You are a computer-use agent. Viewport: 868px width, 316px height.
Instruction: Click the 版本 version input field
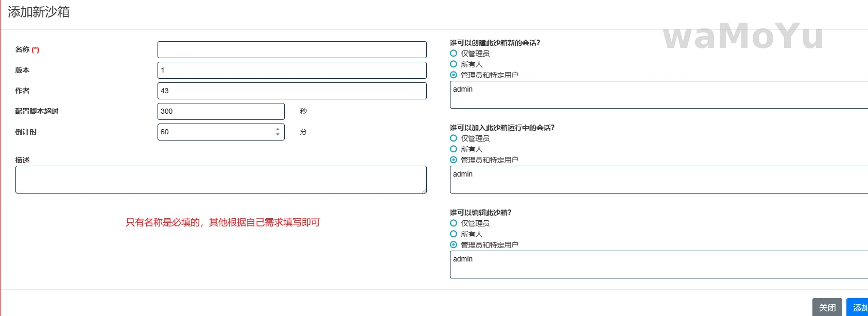292,71
